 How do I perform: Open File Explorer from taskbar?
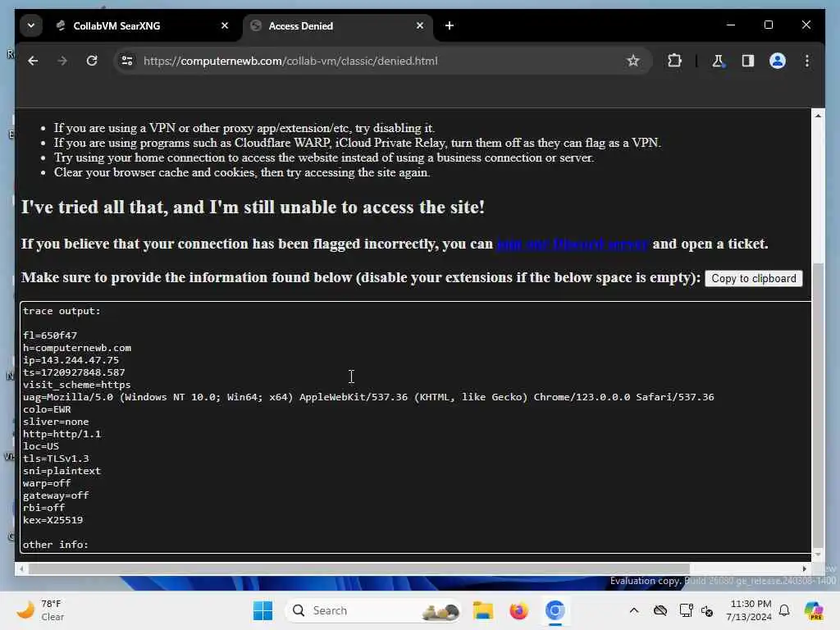click(x=482, y=610)
